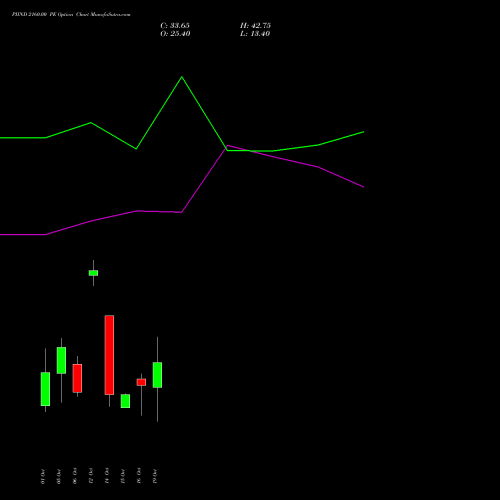Click the close value C: 33.65
This screenshot has height=500, width=500.
pos(175,26)
